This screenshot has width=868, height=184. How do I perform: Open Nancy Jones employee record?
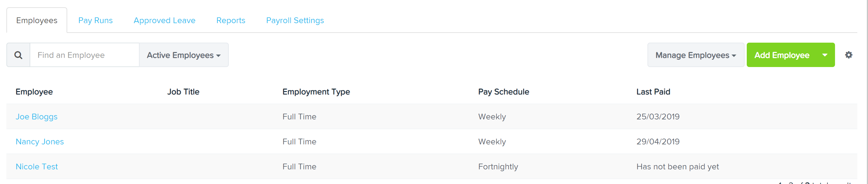click(x=40, y=142)
